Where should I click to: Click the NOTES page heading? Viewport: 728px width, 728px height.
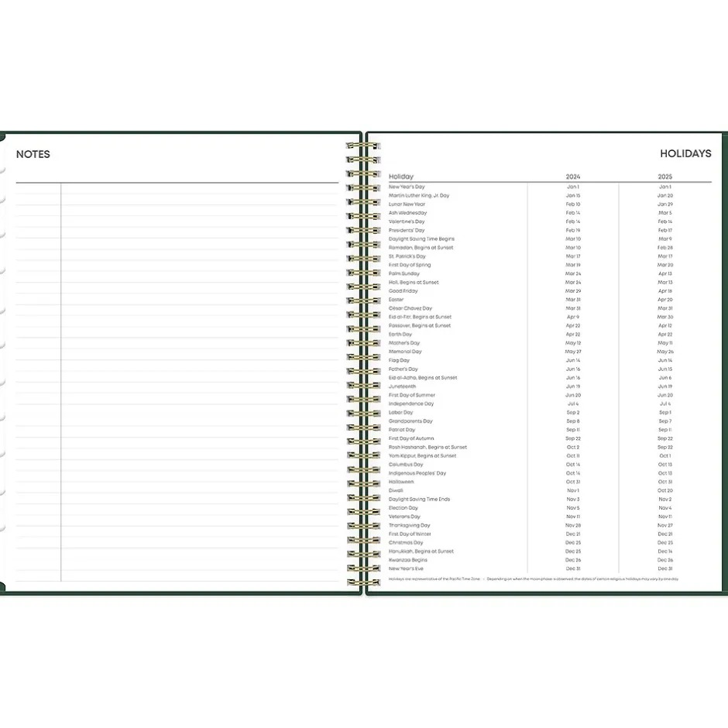pos(33,154)
